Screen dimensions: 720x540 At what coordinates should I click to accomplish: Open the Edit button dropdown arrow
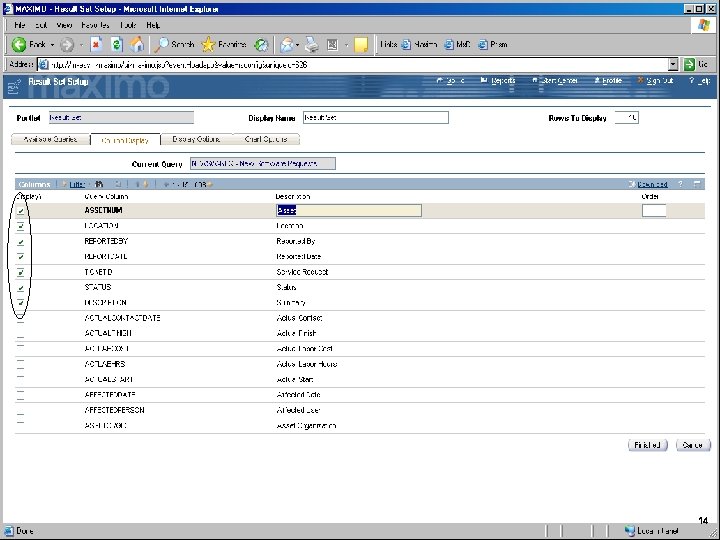tap(346, 45)
